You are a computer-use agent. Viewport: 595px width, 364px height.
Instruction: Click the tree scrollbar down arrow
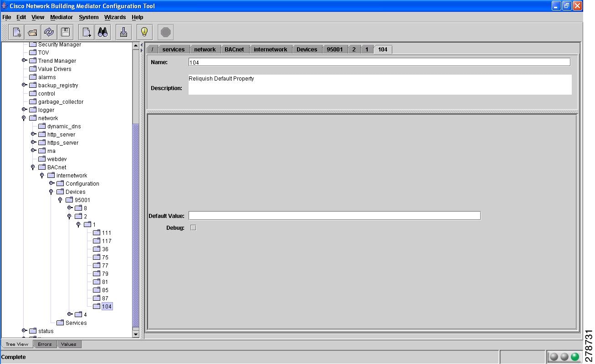pos(135,334)
